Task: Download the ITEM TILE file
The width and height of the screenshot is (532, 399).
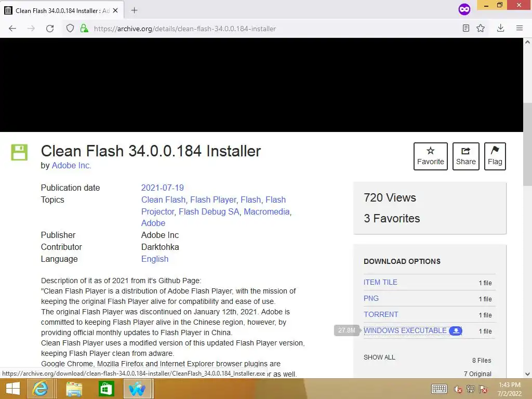Action: 380,282
